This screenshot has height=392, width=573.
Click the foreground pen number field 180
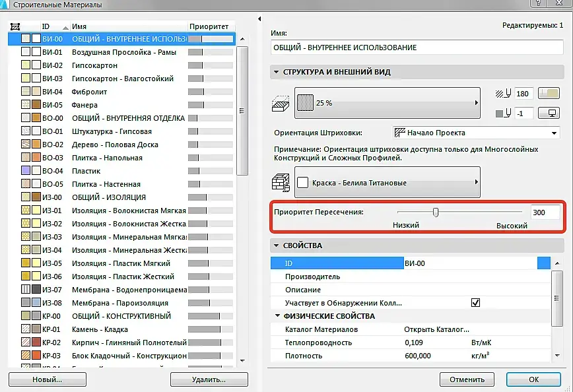524,94
